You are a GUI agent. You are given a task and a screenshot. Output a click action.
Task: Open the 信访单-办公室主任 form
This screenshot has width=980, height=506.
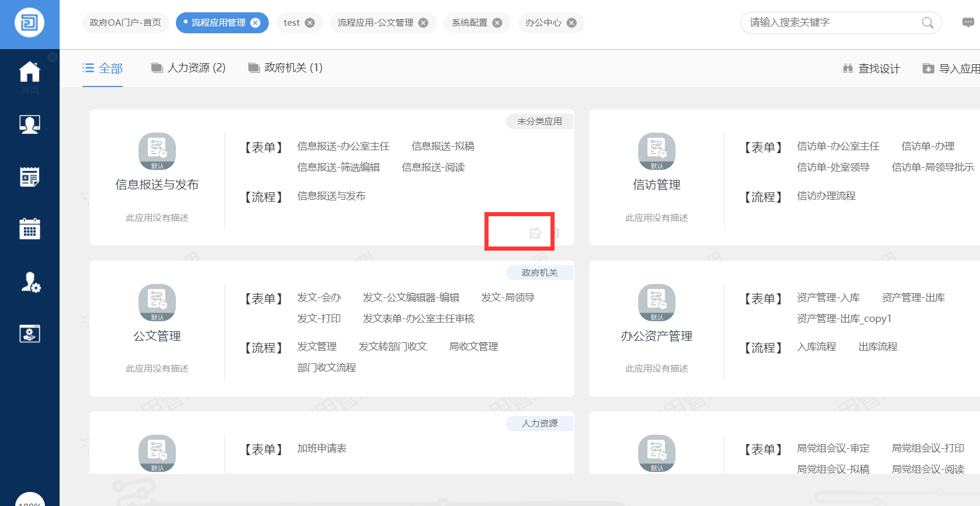coord(838,146)
